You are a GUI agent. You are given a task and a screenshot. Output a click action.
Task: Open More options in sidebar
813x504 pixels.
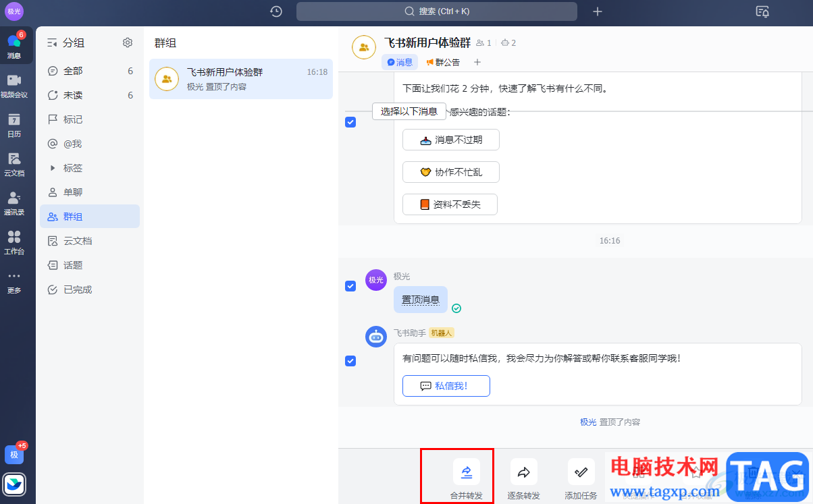(x=14, y=282)
